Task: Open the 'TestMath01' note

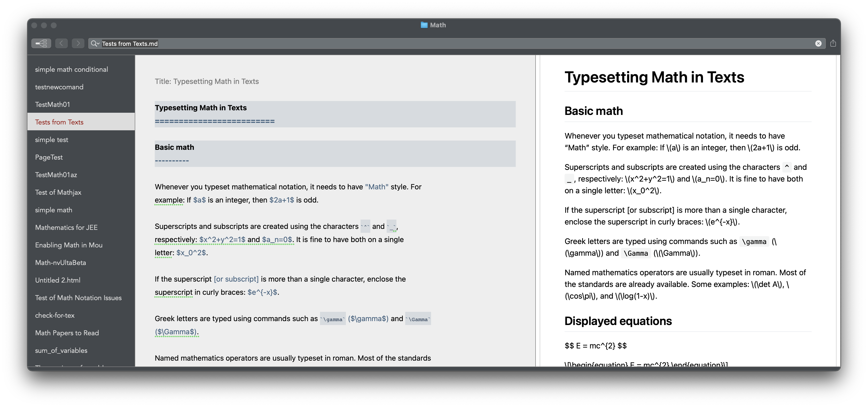Action: [x=52, y=104]
